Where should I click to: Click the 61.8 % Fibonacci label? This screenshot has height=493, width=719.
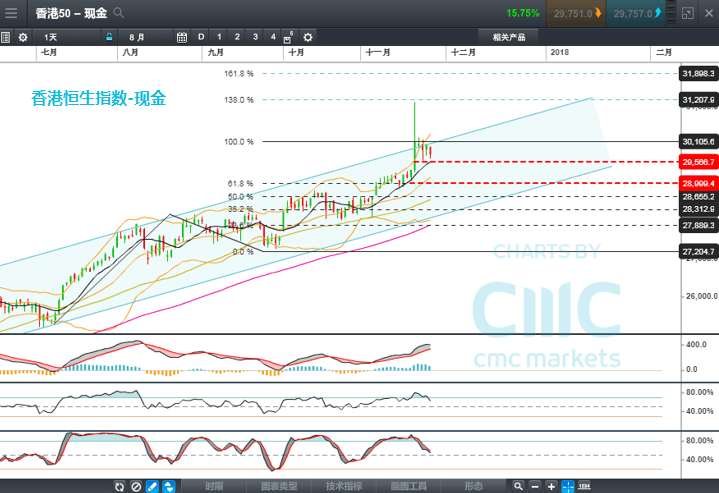pos(240,183)
